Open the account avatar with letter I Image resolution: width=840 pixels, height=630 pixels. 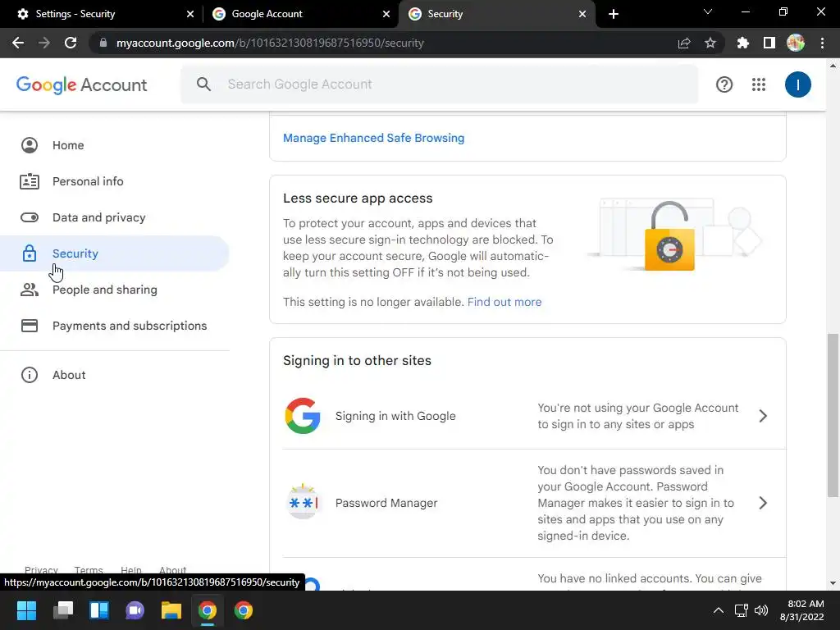point(797,84)
